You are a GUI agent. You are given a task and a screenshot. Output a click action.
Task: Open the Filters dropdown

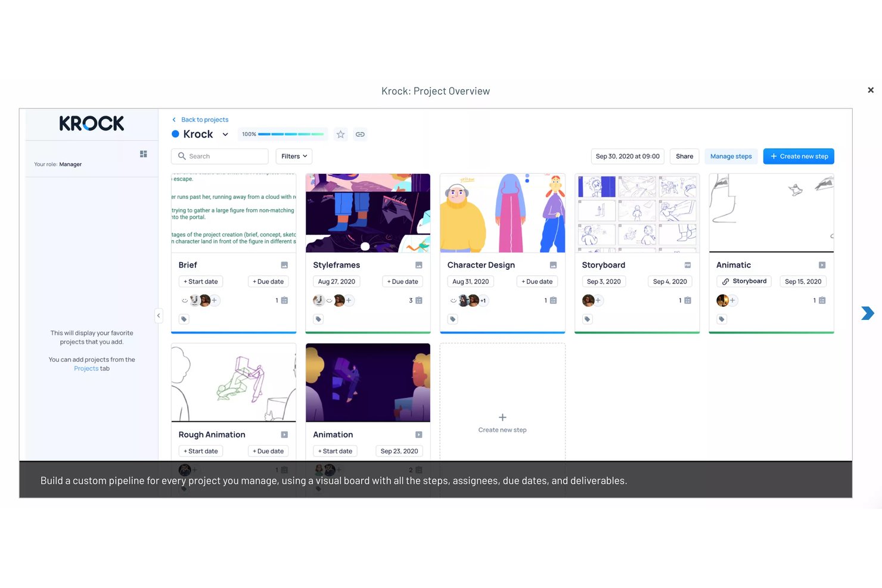pyautogui.click(x=294, y=157)
